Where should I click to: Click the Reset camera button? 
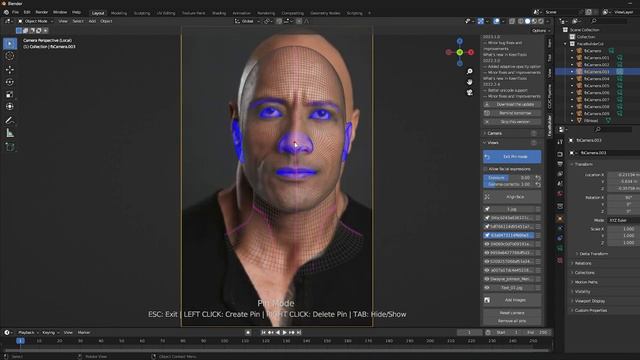(512, 313)
